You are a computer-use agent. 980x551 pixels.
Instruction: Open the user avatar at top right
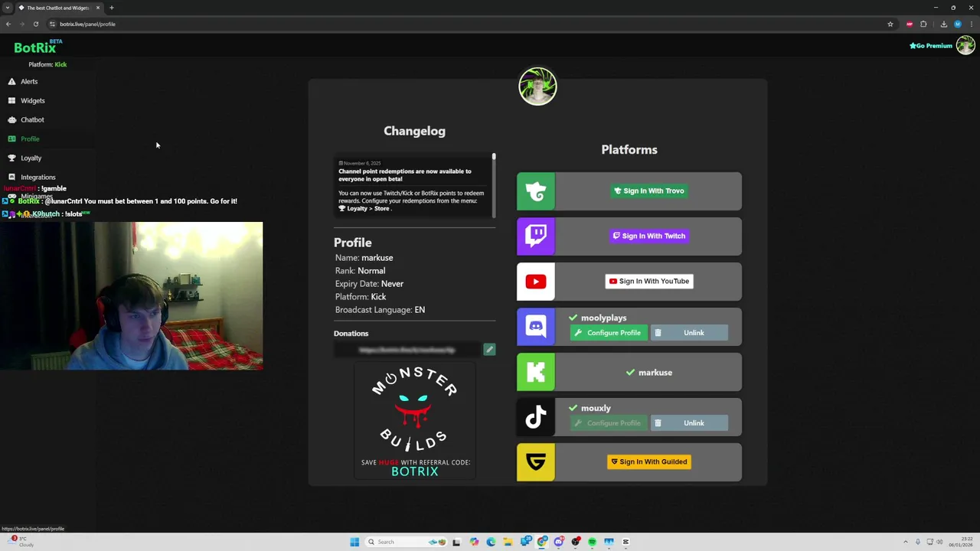click(965, 46)
